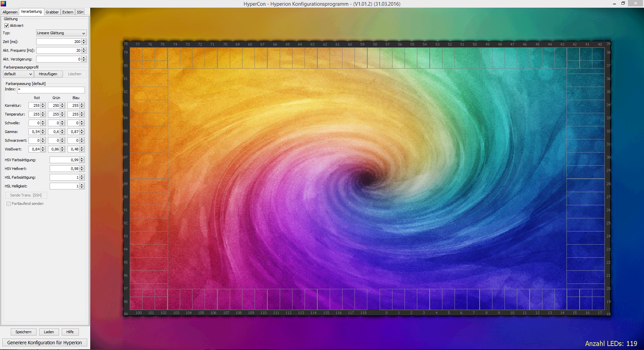This screenshot has height=350, width=644.
Task: Click into the Index text field
Action: point(51,90)
